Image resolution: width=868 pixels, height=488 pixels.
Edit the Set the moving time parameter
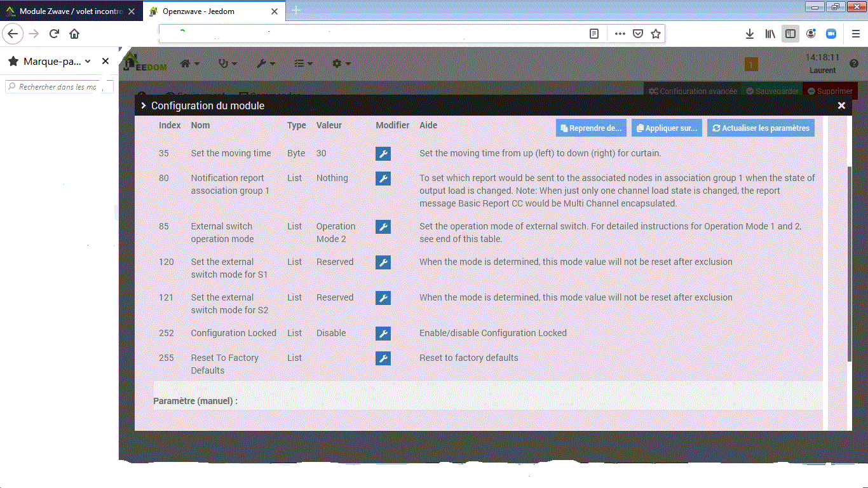click(x=383, y=154)
